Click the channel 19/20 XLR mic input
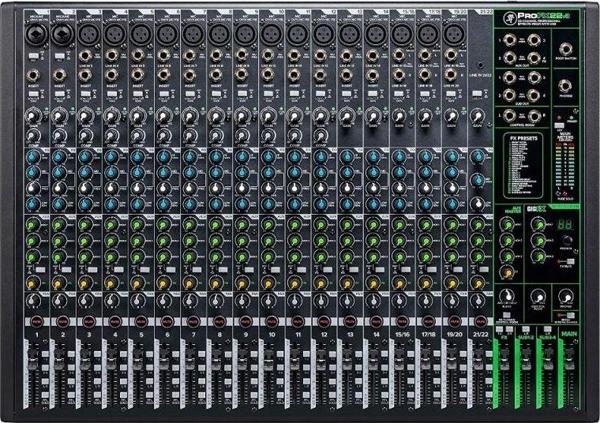This screenshot has height=423, width=600. point(454,34)
